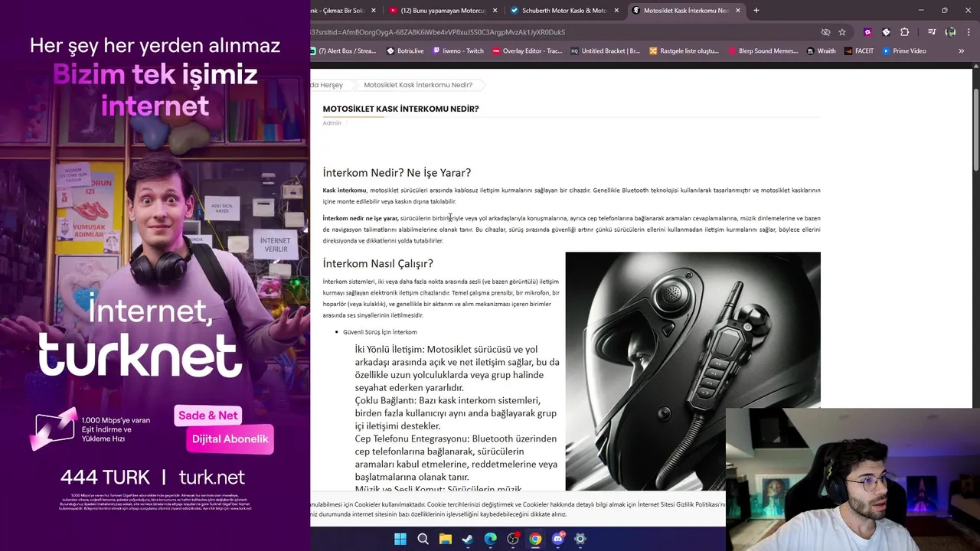Select the Motosiklet Kask İnterkomu tab
980x551 pixels.
point(686,11)
